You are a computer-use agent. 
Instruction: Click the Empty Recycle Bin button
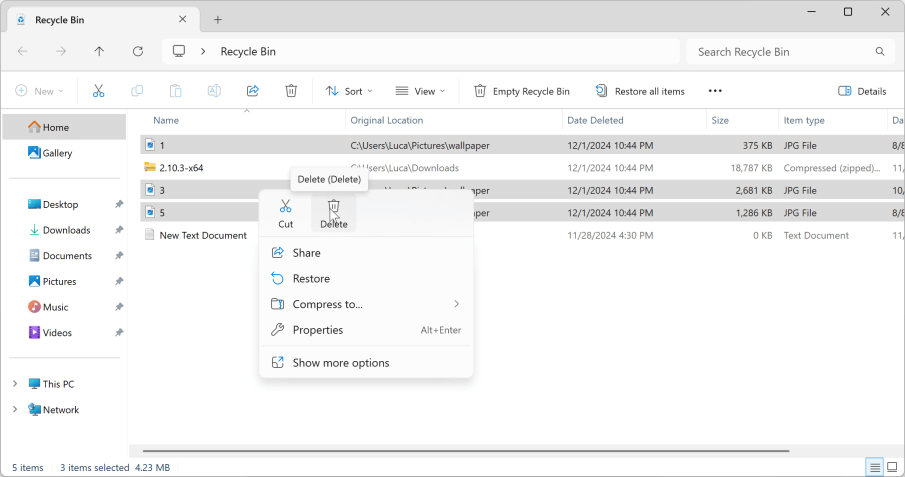coord(521,91)
